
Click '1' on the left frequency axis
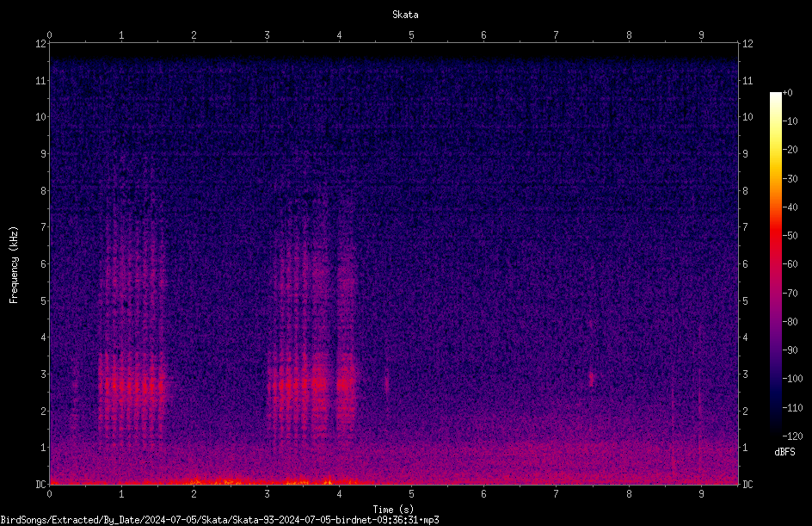(43, 448)
